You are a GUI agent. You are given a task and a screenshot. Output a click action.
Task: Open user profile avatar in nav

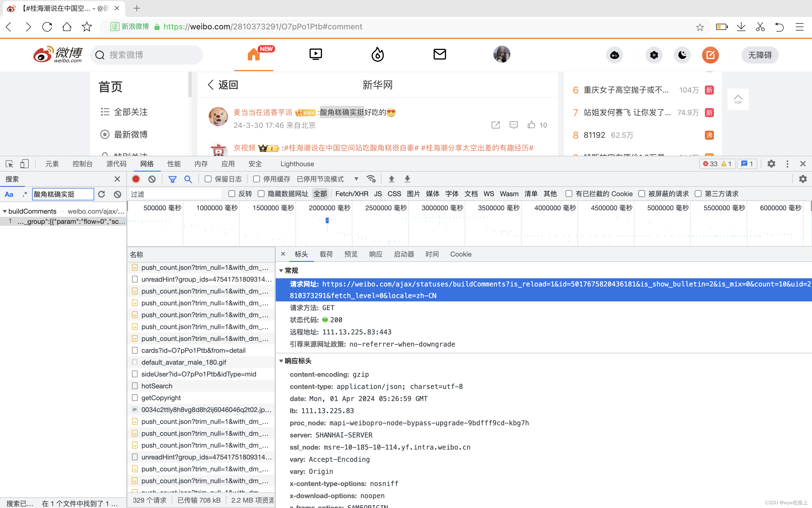[502, 54]
